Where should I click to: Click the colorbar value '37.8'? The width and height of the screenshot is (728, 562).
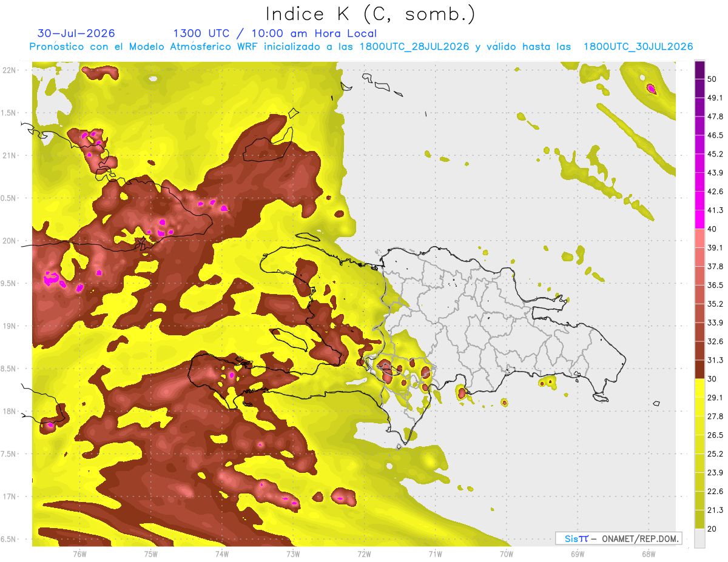(715, 267)
